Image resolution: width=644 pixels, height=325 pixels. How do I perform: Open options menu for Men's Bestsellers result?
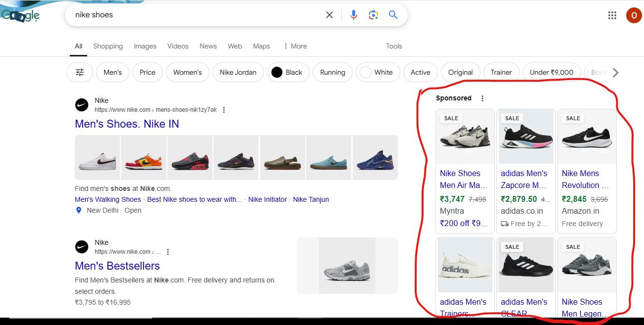pos(168,252)
